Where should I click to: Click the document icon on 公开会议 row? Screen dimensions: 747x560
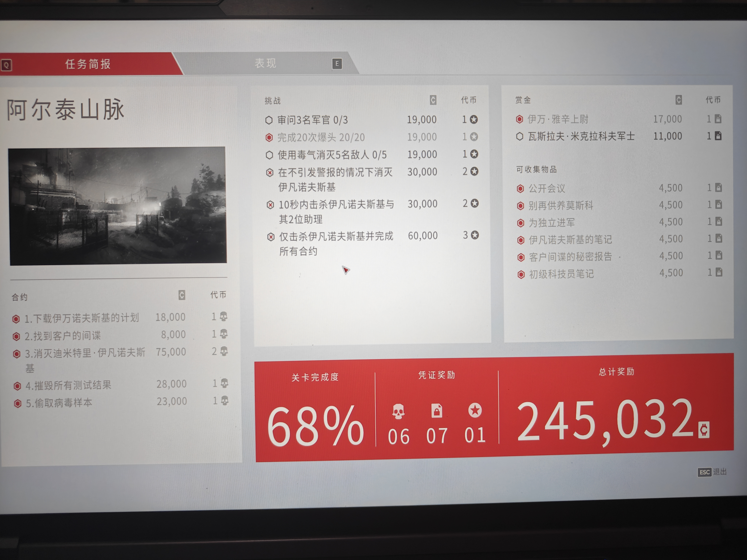718,187
